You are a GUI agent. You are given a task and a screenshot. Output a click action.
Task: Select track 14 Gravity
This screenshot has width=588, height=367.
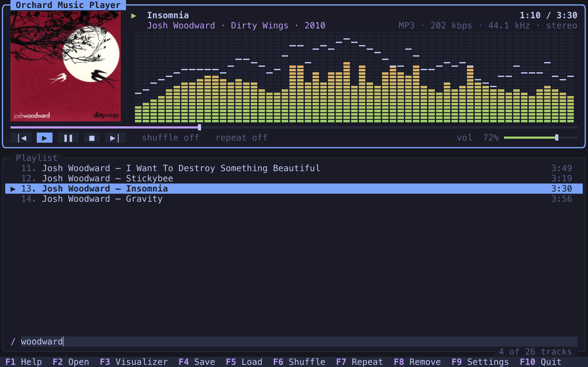(294, 199)
